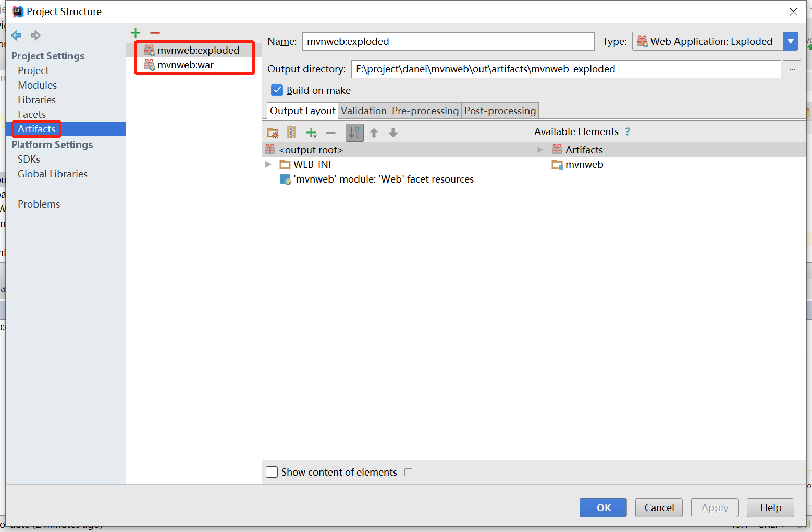Move the selected element up
Screen dimensions: 812x532
coord(374,132)
